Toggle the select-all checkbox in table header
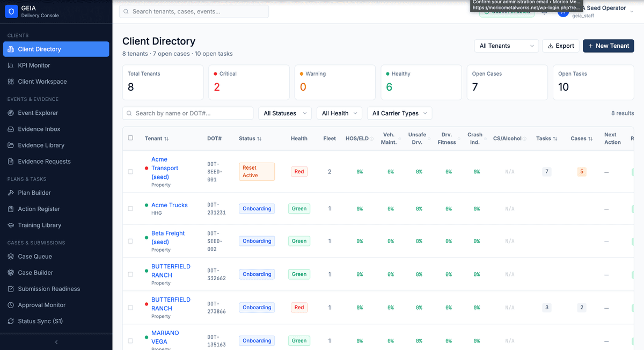644x350 pixels. pyautogui.click(x=130, y=138)
